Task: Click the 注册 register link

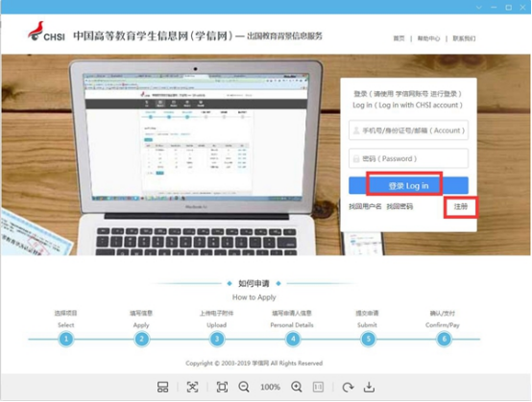Action: coord(461,206)
